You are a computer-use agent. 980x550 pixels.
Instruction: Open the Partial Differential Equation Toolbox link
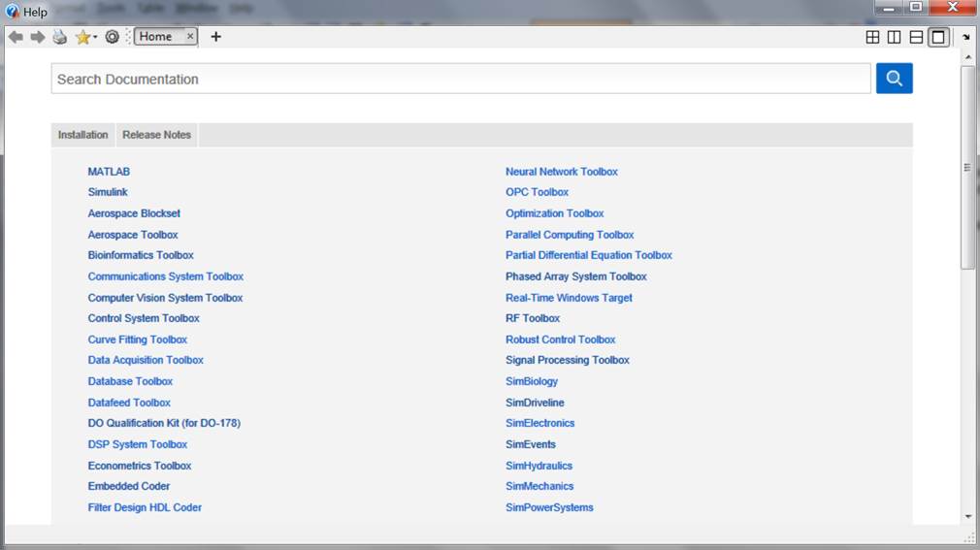point(589,255)
